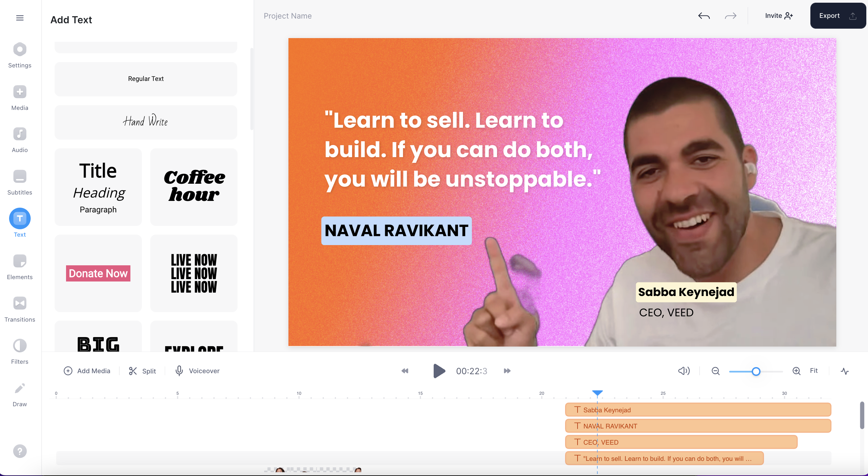
Task: Select the NAVAL RAVIKANT timeline clip
Action: [x=698, y=426]
